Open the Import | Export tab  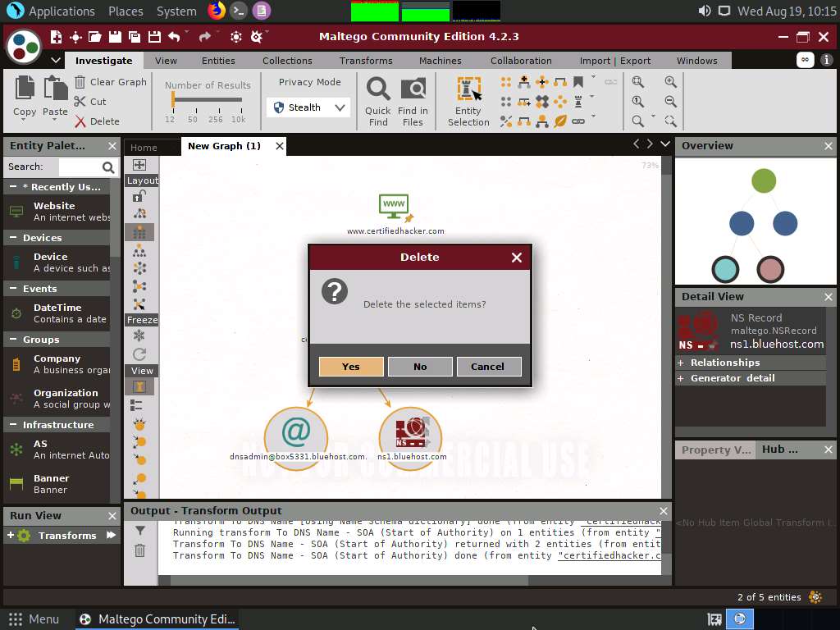(x=615, y=61)
